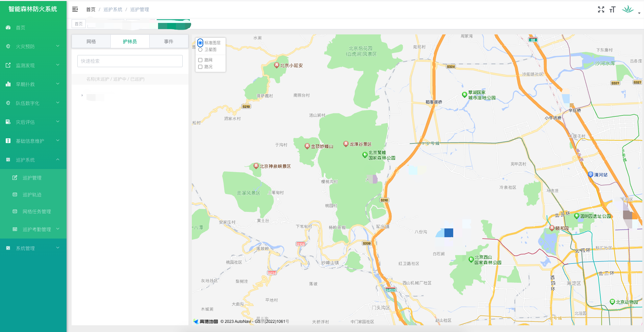Open font size adjustment icon
The height and width of the screenshot is (332, 644).
coord(613,9)
